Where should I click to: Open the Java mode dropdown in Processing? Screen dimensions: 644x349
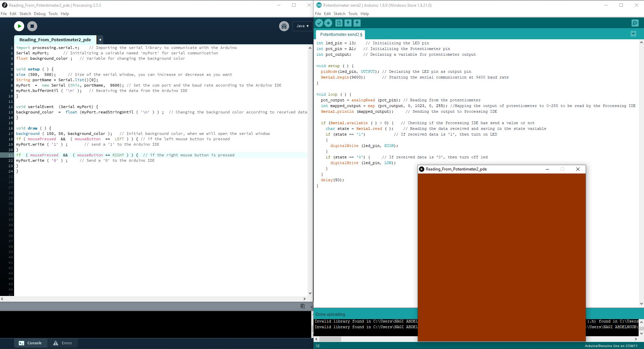pos(303,26)
